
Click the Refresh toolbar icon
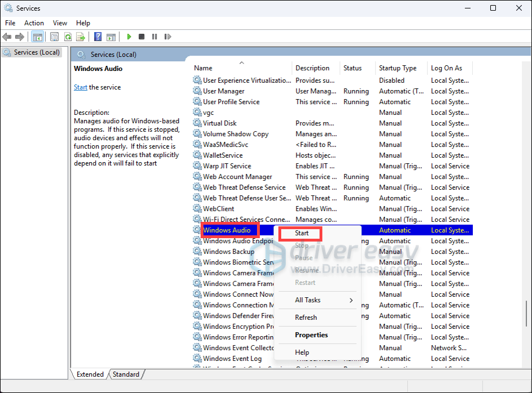tap(68, 37)
